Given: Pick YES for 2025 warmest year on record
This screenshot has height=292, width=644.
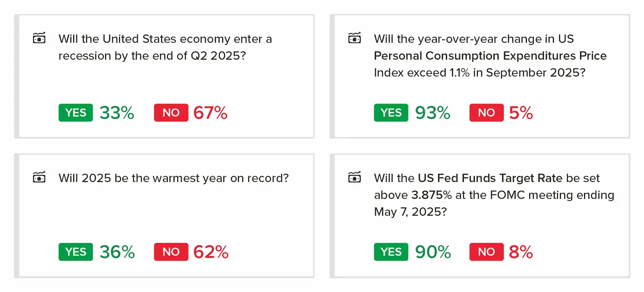Looking at the screenshot, I should [76, 252].
